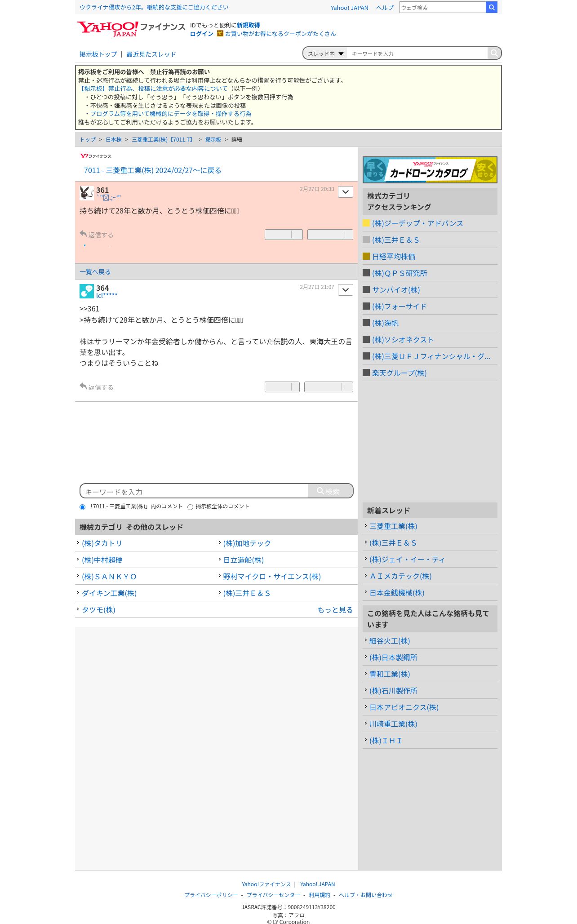577x924 pixels.
Task: Click the keyword search 検索 button
Action: point(330,491)
